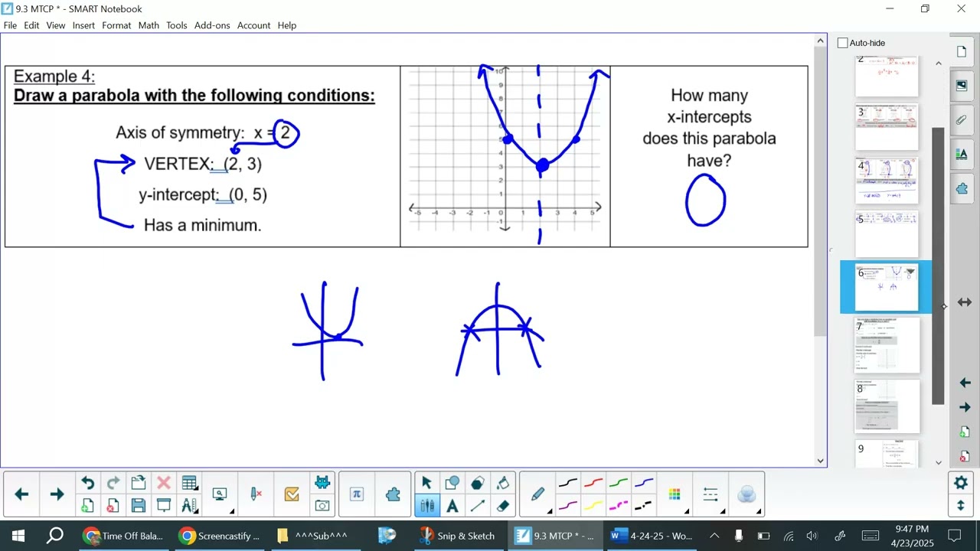Open the Insert menu
Viewport: 980px width, 551px height.
pos(83,25)
